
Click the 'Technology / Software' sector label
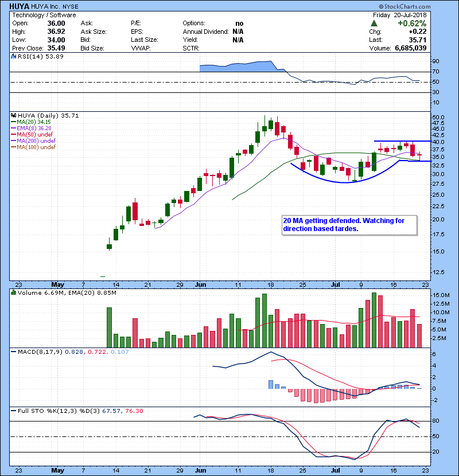click(44, 15)
